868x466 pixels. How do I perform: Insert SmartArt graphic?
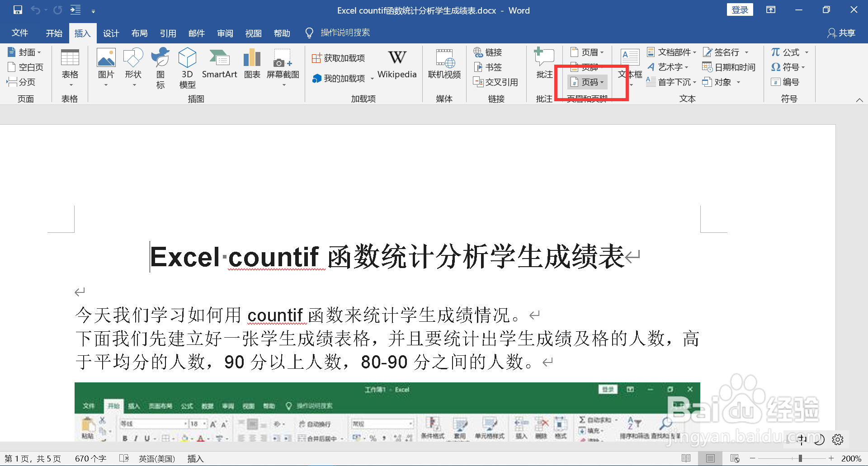pos(220,64)
